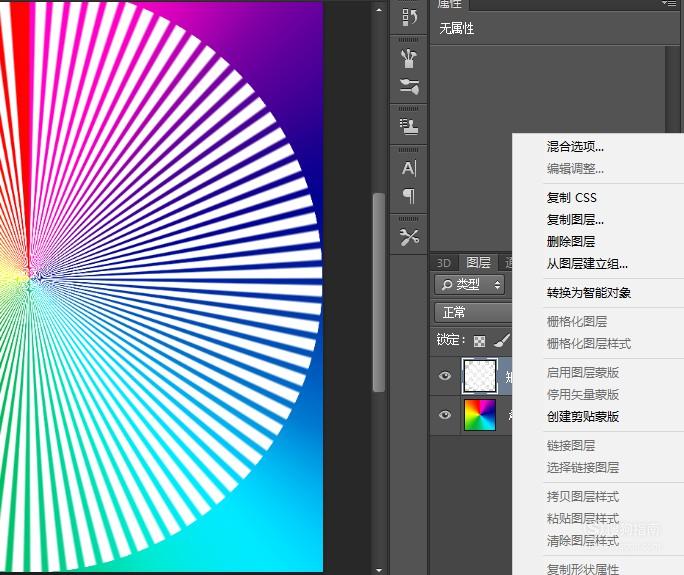Open the Tool Presets panel icon
The image size is (684, 575).
pyautogui.click(x=409, y=237)
